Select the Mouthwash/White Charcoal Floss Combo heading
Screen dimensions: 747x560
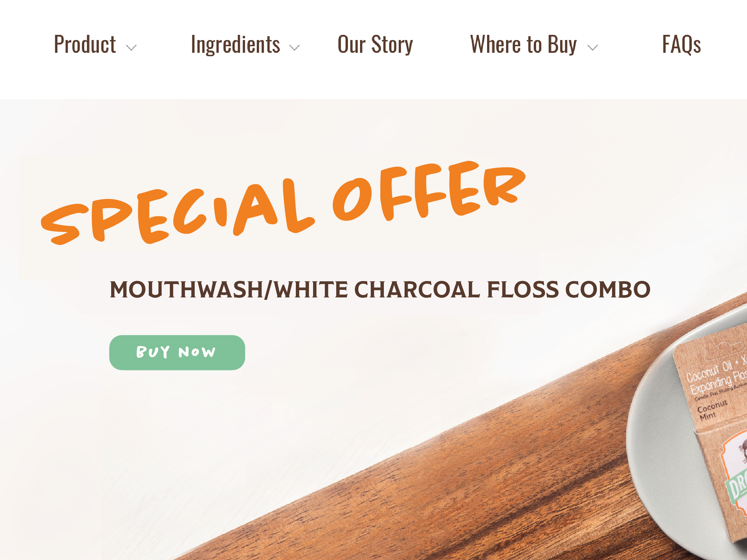380,289
